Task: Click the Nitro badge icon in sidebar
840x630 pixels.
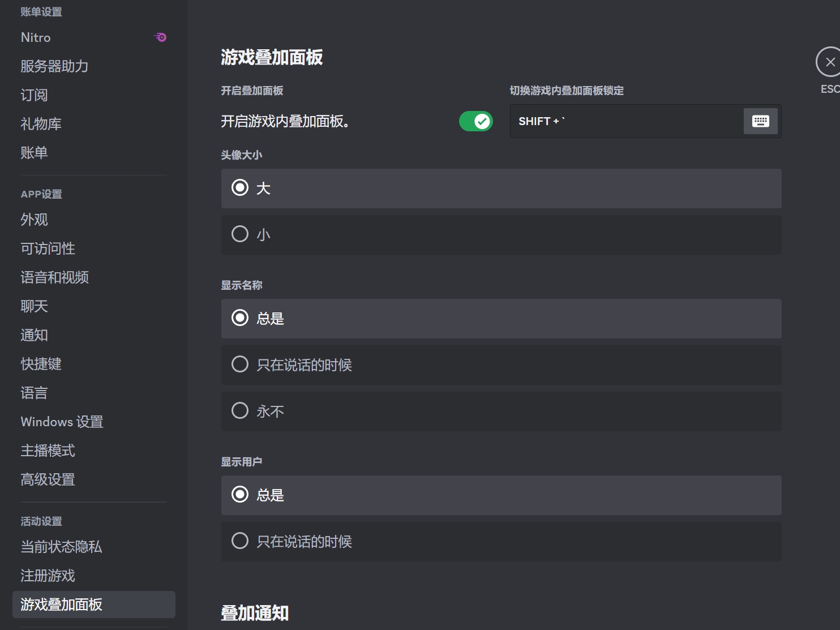Action: pyautogui.click(x=161, y=37)
